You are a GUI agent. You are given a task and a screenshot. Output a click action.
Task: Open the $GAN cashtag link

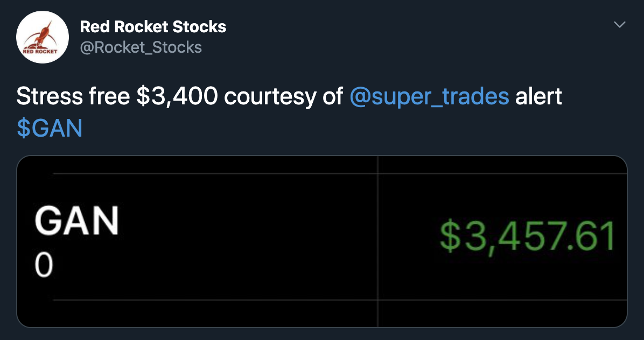point(50,129)
